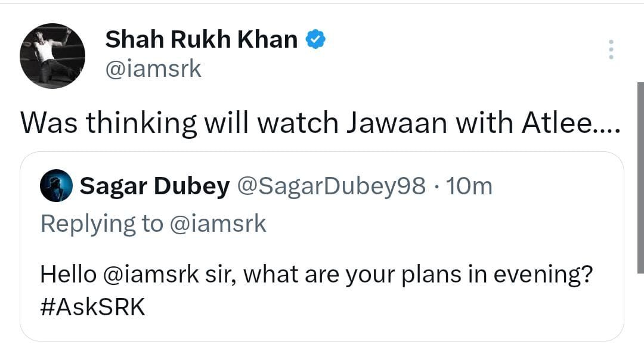This screenshot has height=354, width=644.
Task: Click the Sagar Dubey display name
Action: (154, 187)
